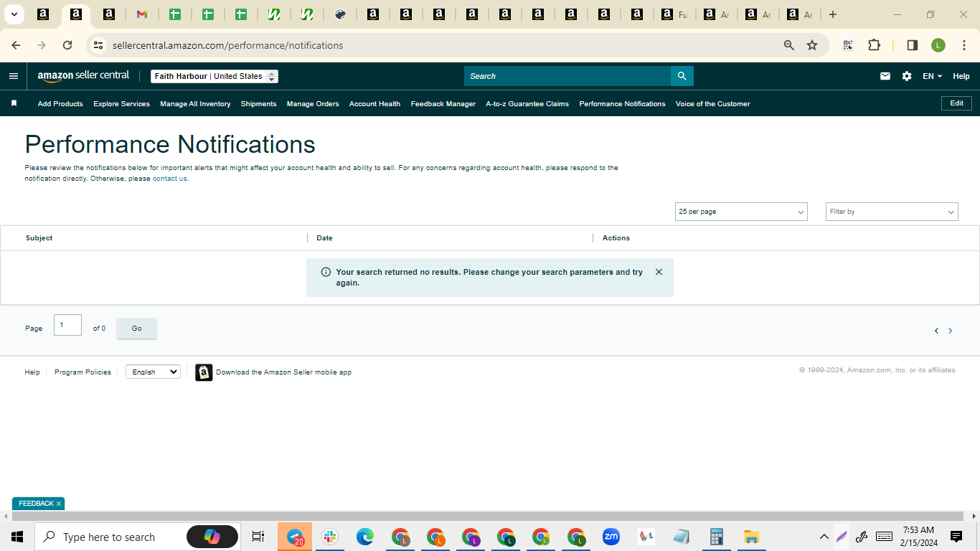Viewport: 980px width, 551px height.
Task: Bookmark this page with the star
Action: click(812, 45)
